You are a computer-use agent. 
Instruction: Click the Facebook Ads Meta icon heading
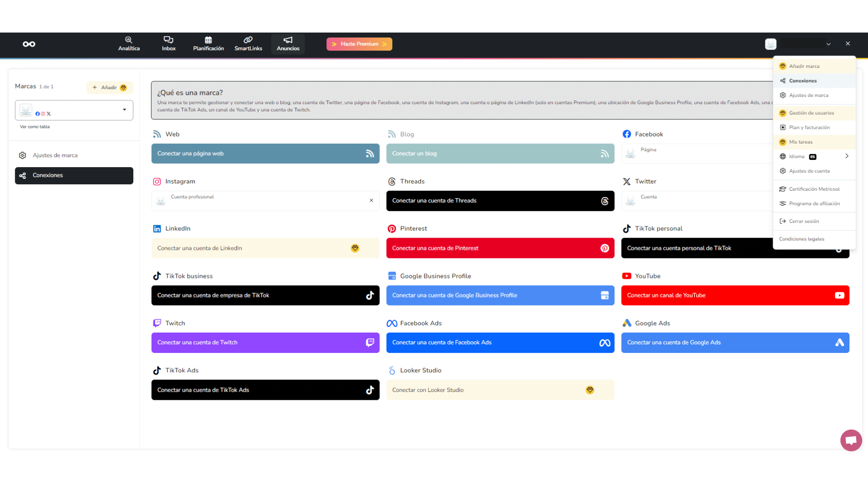tap(392, 324)
